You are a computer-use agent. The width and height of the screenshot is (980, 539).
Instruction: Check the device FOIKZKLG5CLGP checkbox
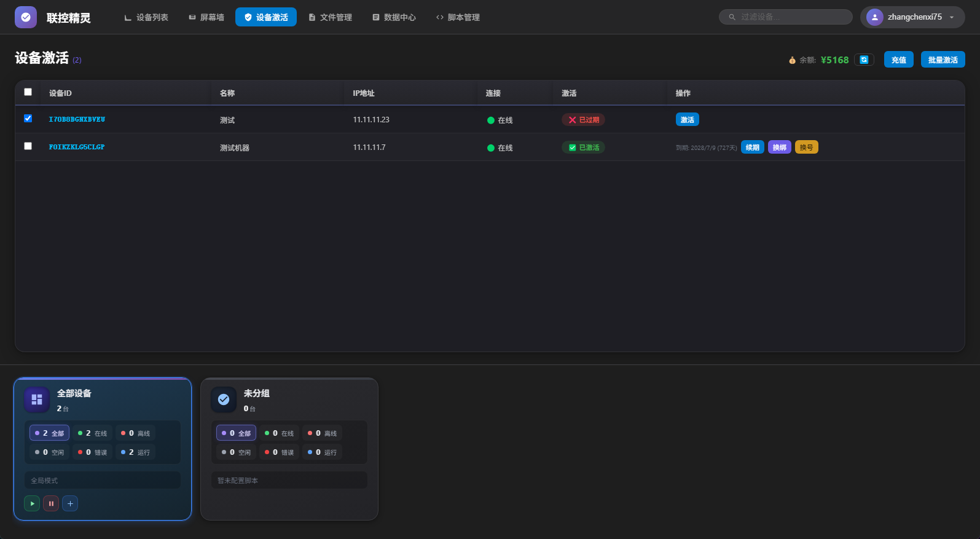[x=28, y=146]
